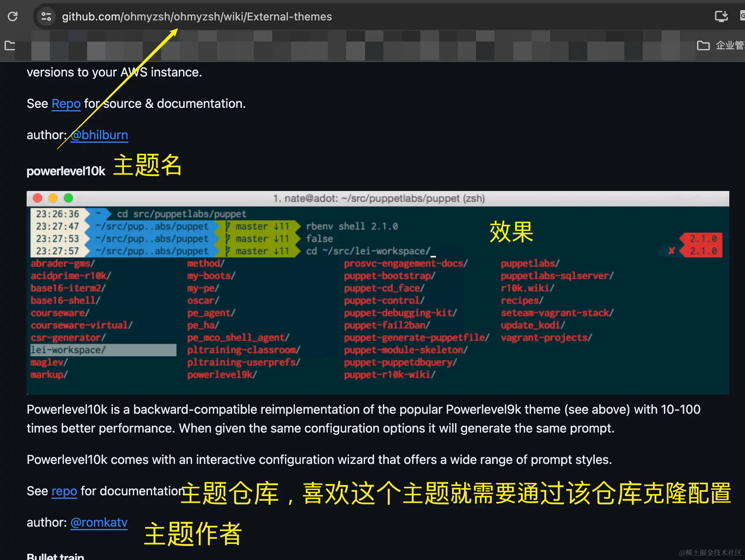Click the Bullet train section heading
This screenshot has width=745, height=560.
coord(55,556)
